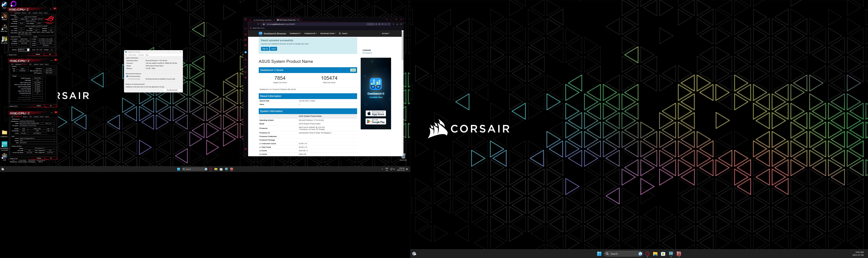Expand Geekbench ML navigation dropdown
This screenshot has height=258, width=868.
[311, 33]
